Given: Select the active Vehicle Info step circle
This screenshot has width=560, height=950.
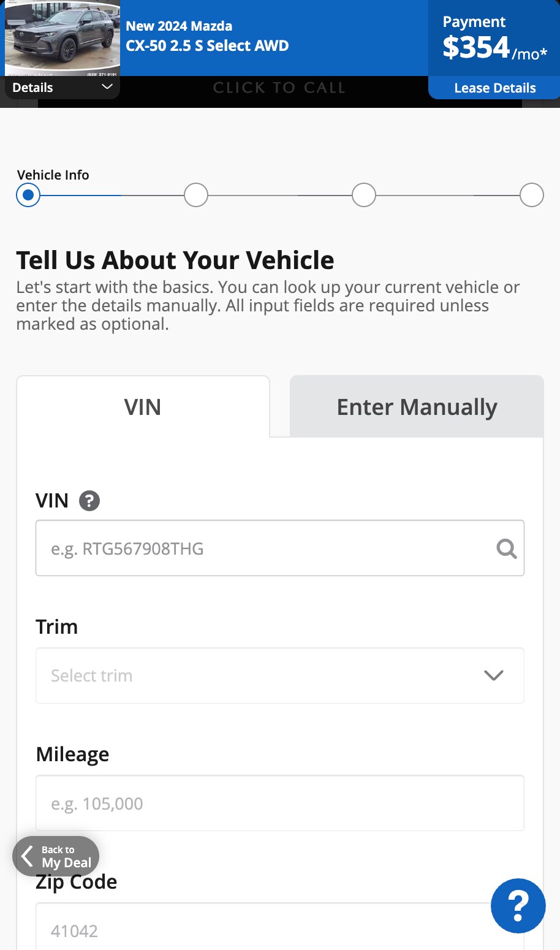Looking at the screenshot, I should [28, 196].
